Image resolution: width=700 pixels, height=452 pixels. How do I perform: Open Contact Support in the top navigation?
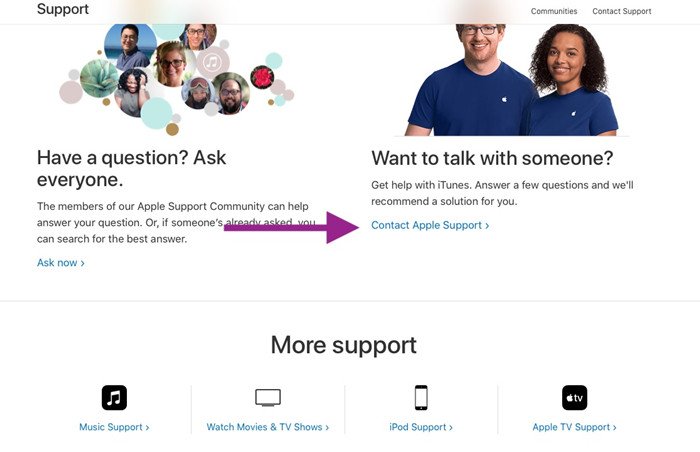(621, 11)
